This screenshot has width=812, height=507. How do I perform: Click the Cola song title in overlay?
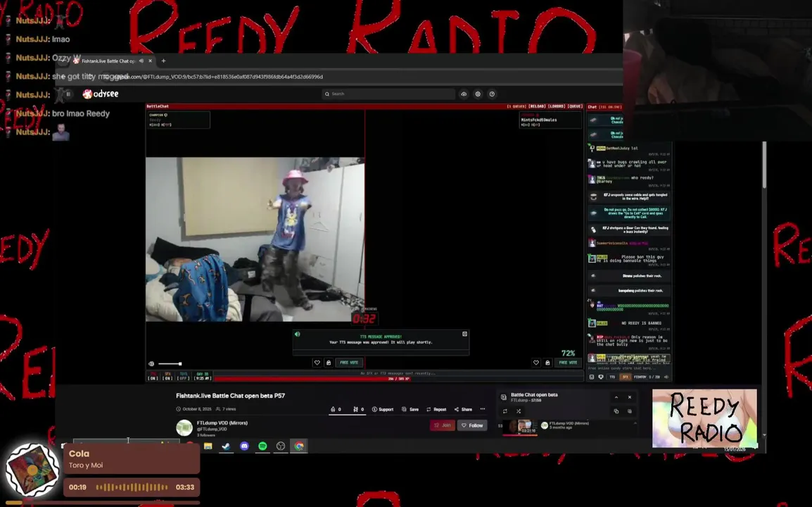(x=80, y=453)
